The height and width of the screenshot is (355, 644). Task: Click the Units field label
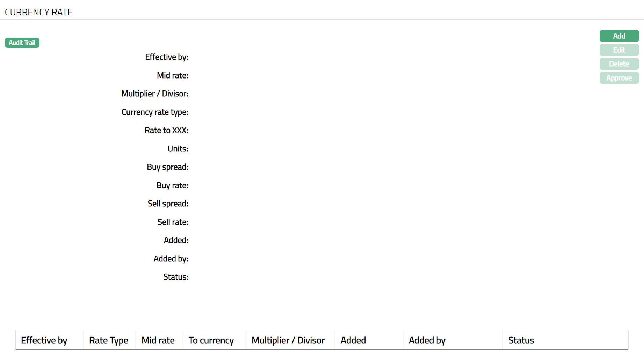(178, 149)
